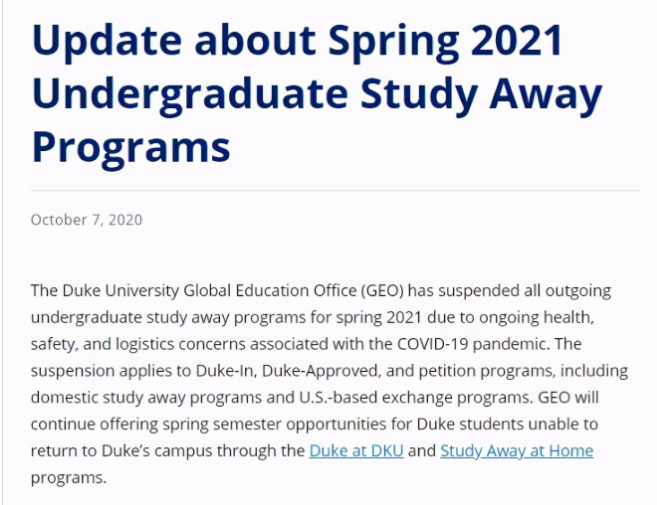Click the "Undergraduate Study Away" heading line

click(x=317, y=94)
